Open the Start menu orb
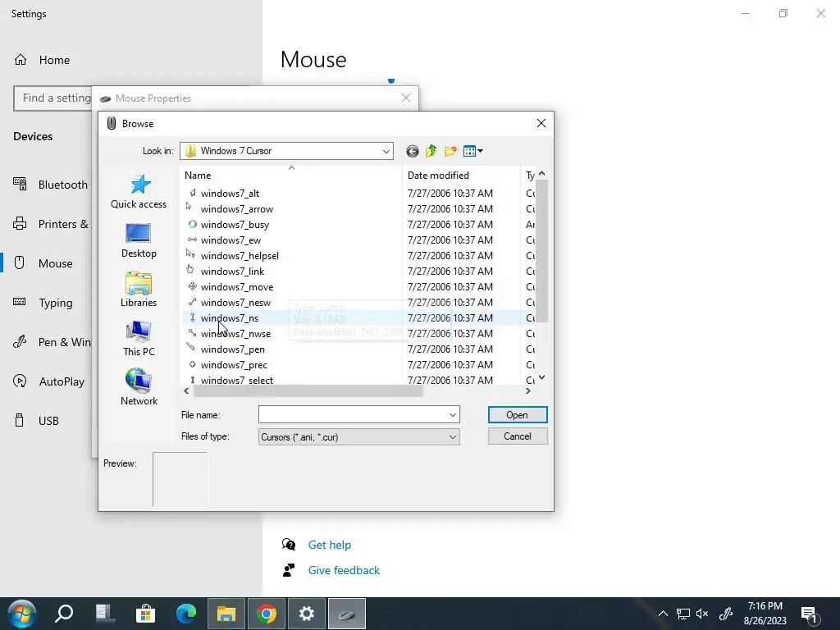Screen dimensions: 840x630 21,614
